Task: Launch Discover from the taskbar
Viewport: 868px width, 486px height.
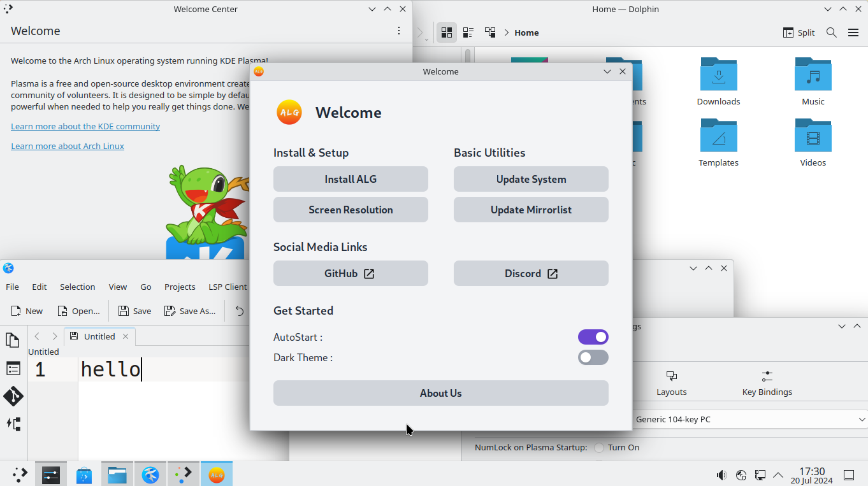Action: pyautogui.click(x=83, y=474)
